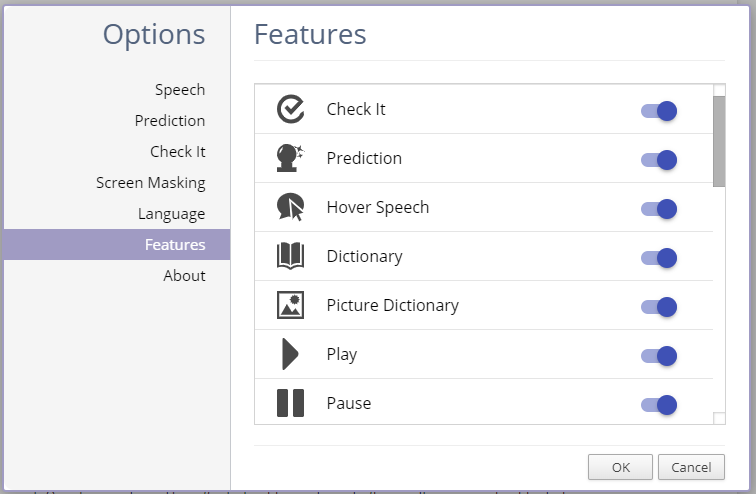
Task: Open the Speech options section
Action: [180, 90]
